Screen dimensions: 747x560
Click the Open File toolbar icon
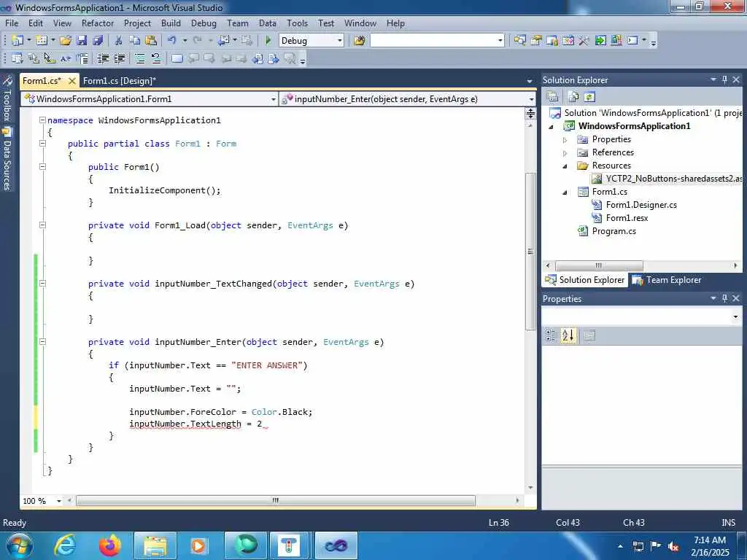pyautogui.click(x=66, y=41)
